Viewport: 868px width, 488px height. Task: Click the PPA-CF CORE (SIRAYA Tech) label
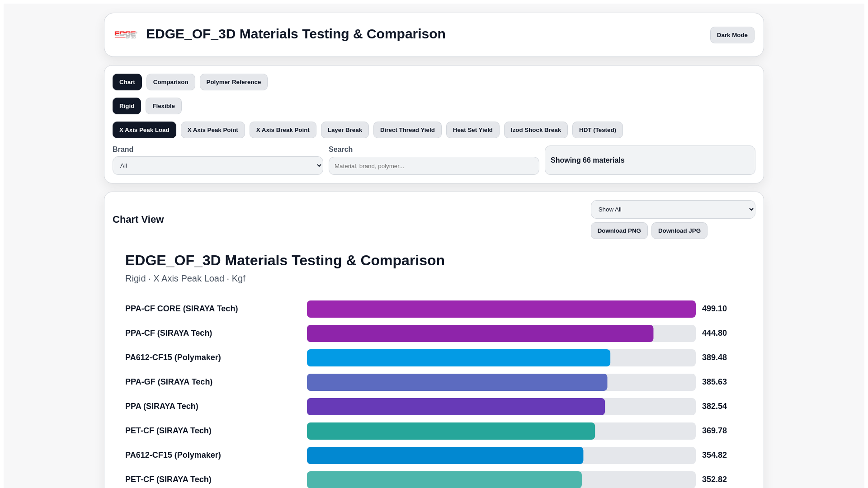[181, 309]
